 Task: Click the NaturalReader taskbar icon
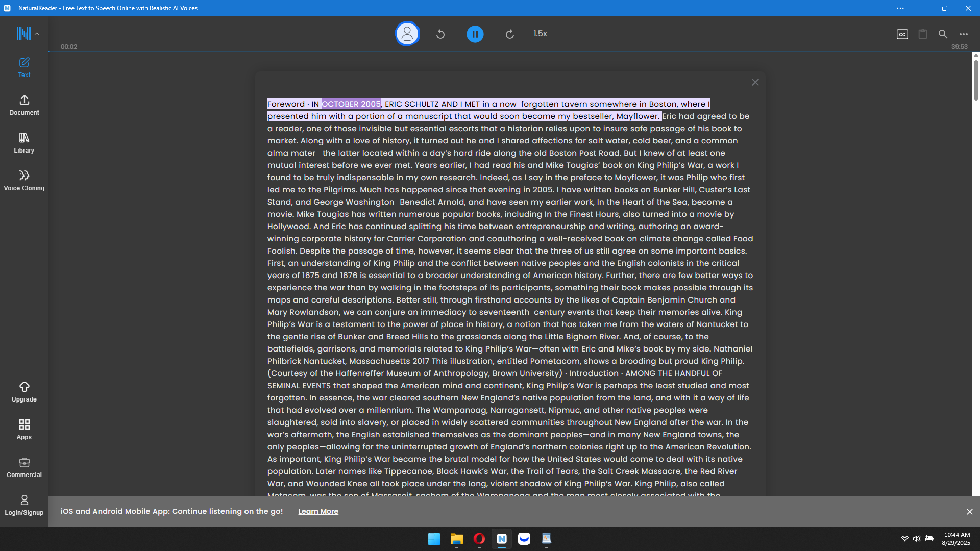tap(501, 539)
